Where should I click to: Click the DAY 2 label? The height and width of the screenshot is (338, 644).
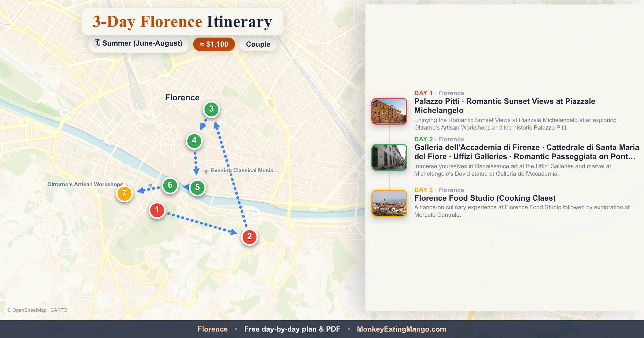point(423,139)
